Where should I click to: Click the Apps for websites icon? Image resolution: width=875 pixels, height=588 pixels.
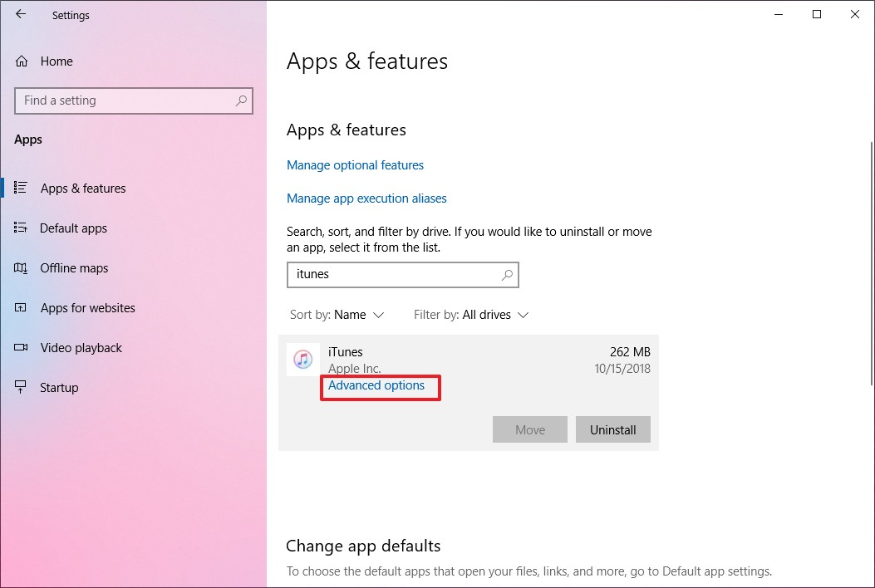pos(22,308)
